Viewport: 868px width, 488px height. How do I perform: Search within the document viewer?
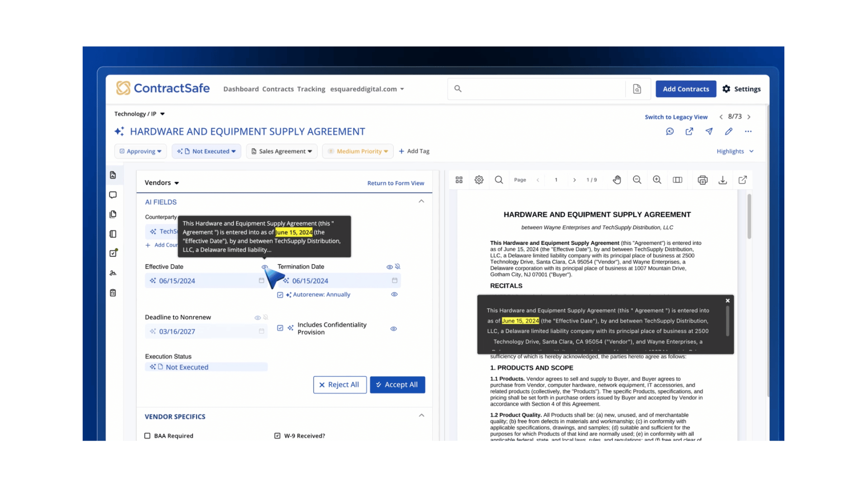pos(499,180)
